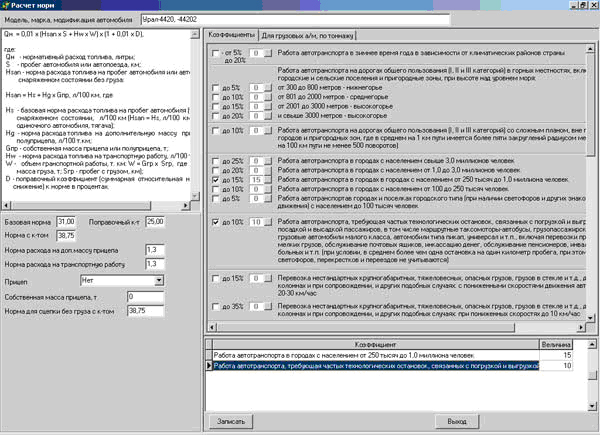Viewport: 600px width, 435px height.
Task: Check 'до 15%' for 2001 to 3000 metres
Action: click(x=216, y=106)
